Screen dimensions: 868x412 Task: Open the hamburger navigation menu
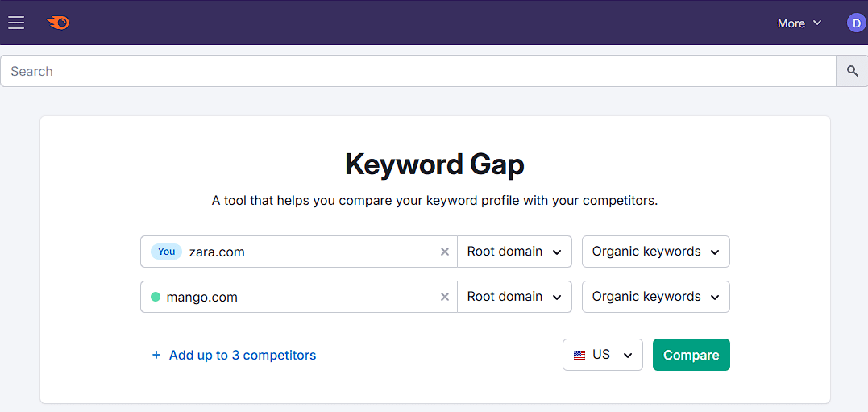(x=16, y=23)
